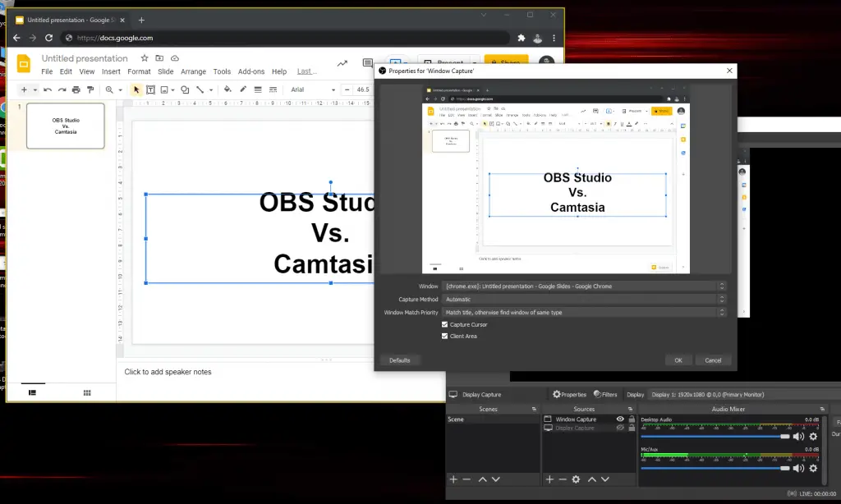Click the border color pencil icon
The height and width of the screenshot is (504, 841).
(243, 89)
